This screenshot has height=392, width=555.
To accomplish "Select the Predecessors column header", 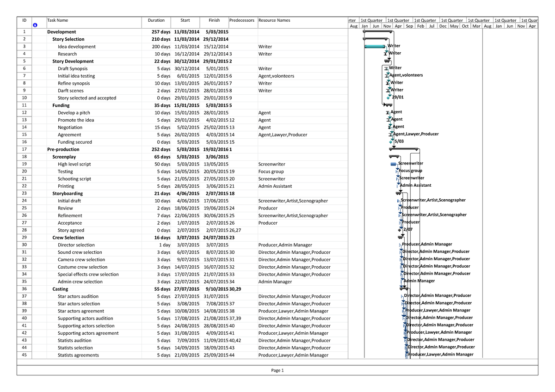I will 242,20.
